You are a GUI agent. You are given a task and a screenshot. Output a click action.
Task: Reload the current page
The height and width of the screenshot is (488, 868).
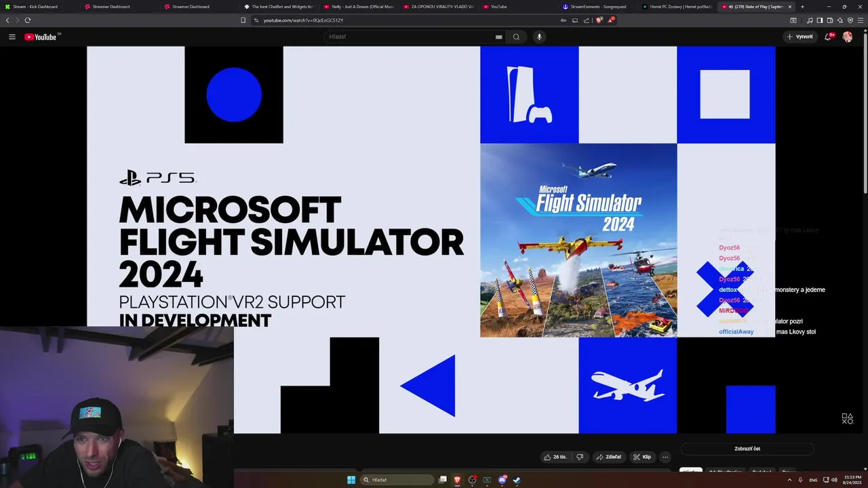[27, 20]
